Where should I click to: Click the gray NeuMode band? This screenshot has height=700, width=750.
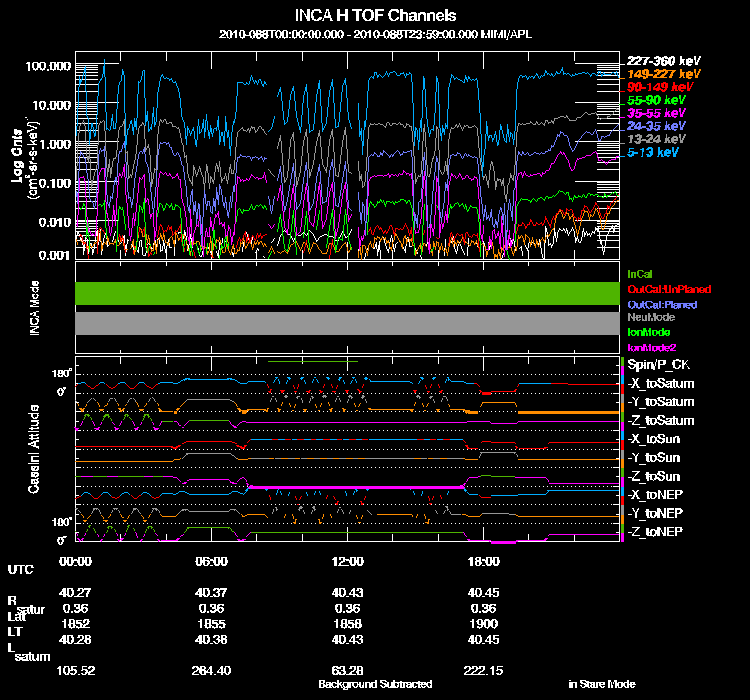pos(347,323)
